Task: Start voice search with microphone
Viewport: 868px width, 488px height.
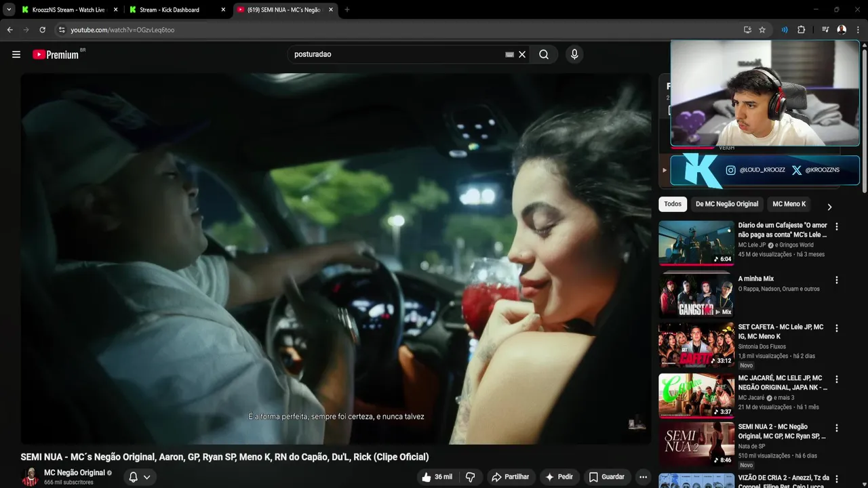Action: [x=574, y=54]
